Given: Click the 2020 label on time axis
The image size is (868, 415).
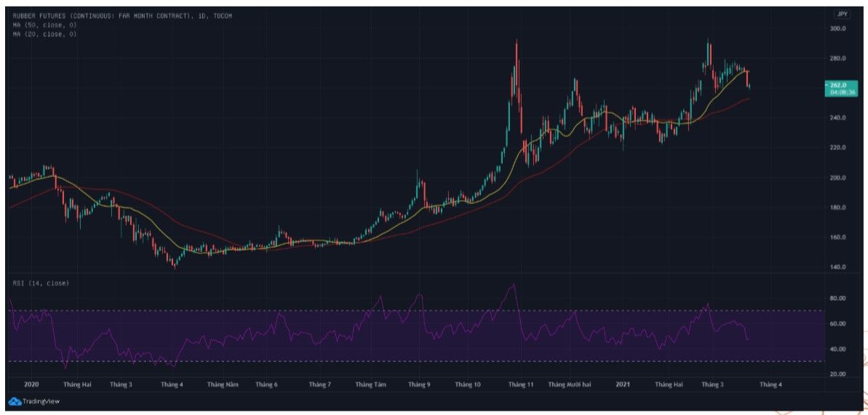Looking at the screenshot, I should pos(31,384).
